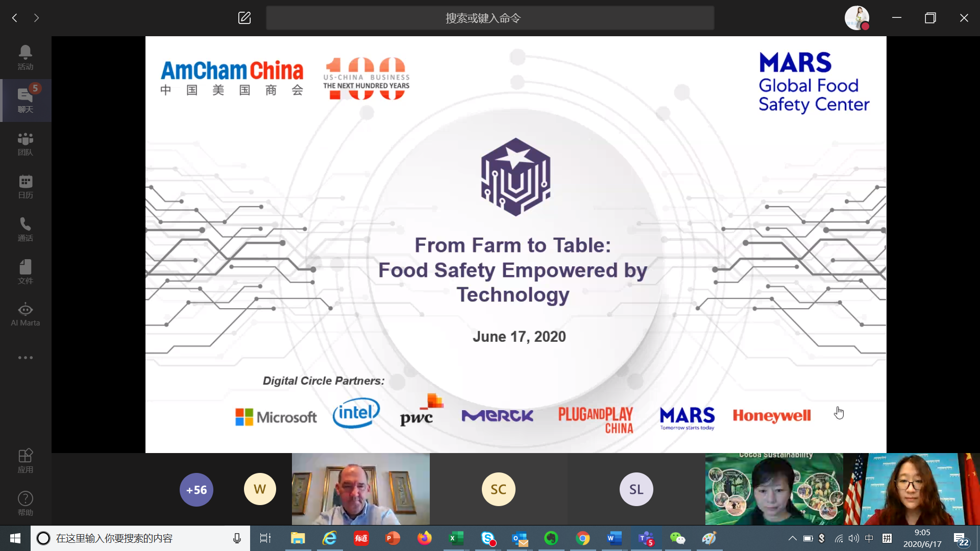Open the paint palette app on taskbar
Screen dimensions: 980x551
click(709, 538)
